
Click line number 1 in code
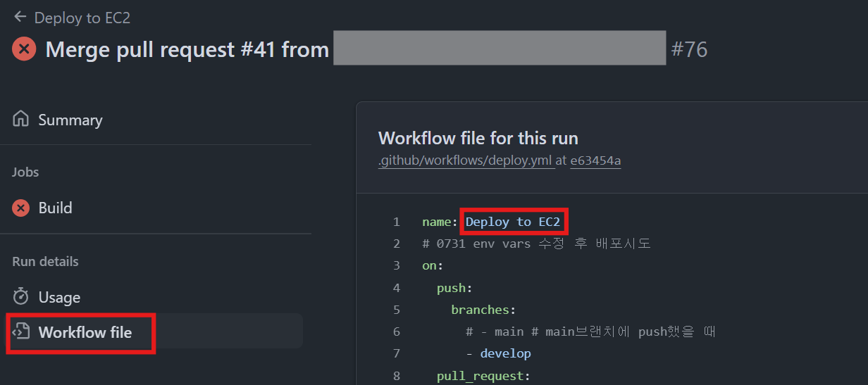point(396,222)
